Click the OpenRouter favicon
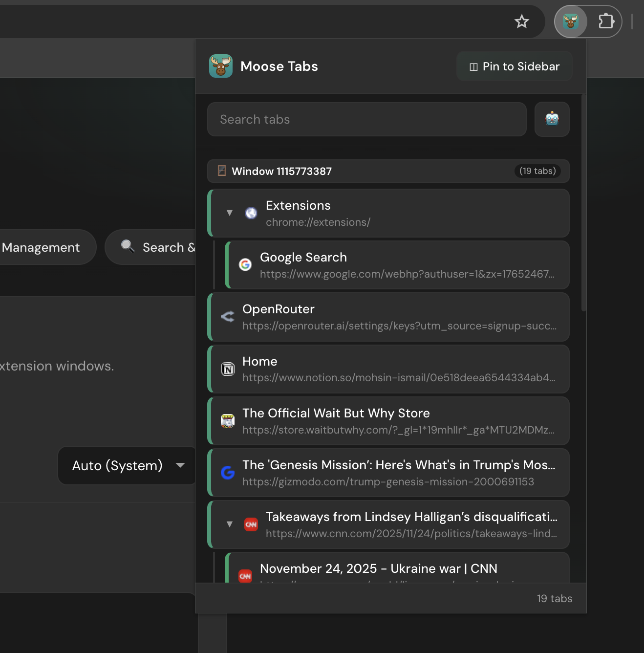The height and width of the screenshot is (653, 644). (228, 317)
